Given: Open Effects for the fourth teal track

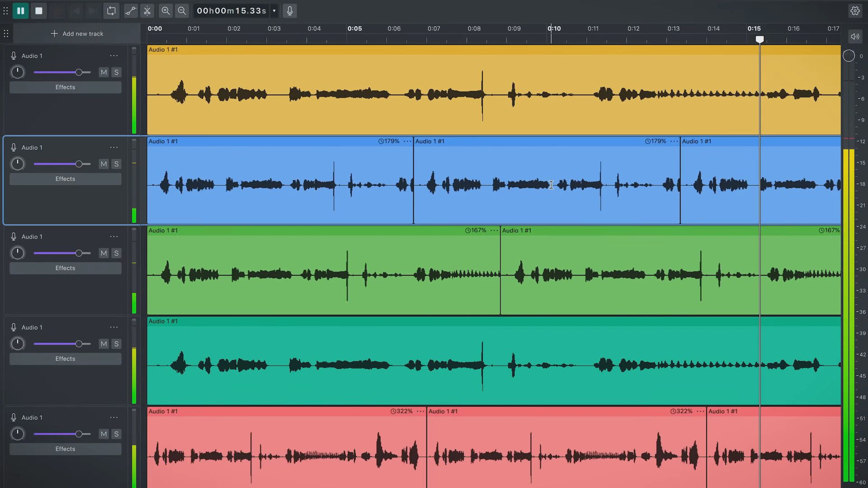Looking at the screenshot, I should tap(65, 359).
